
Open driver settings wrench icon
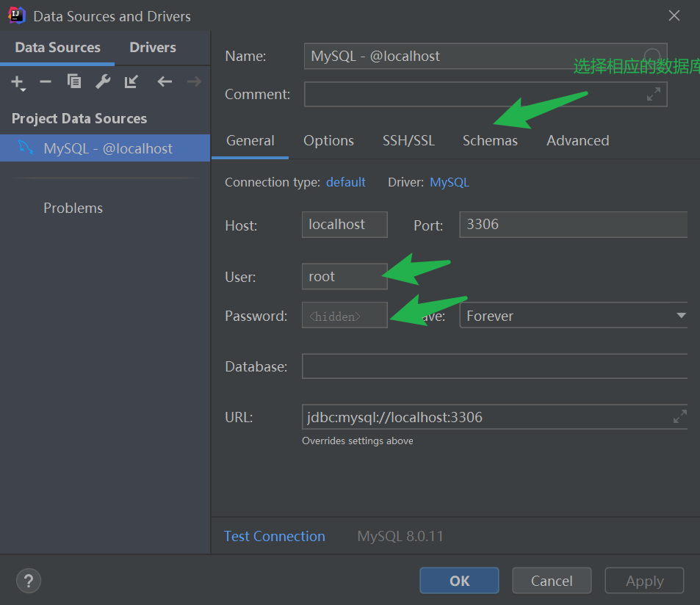point(103,81)
